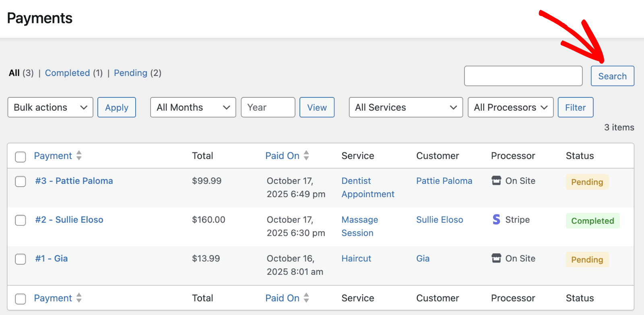This screenshot has height=315, width=644.
Task: Check the select-all checkbox in header
Action: [21, 156]
